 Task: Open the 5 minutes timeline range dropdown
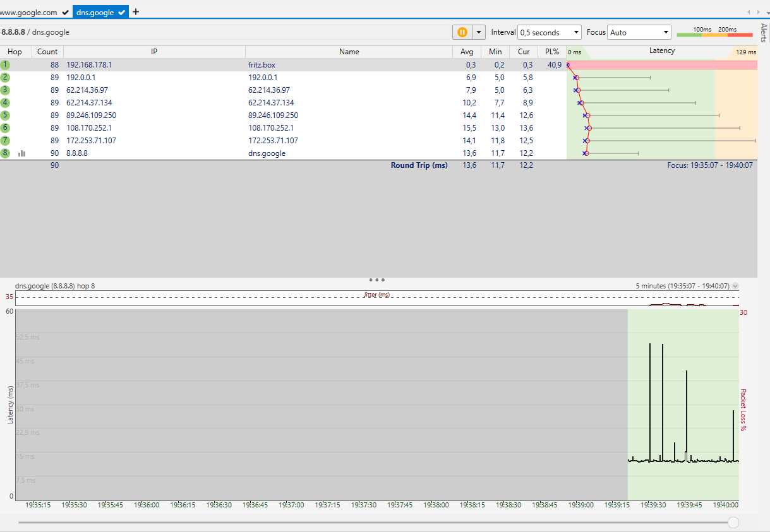coord(735,286)
